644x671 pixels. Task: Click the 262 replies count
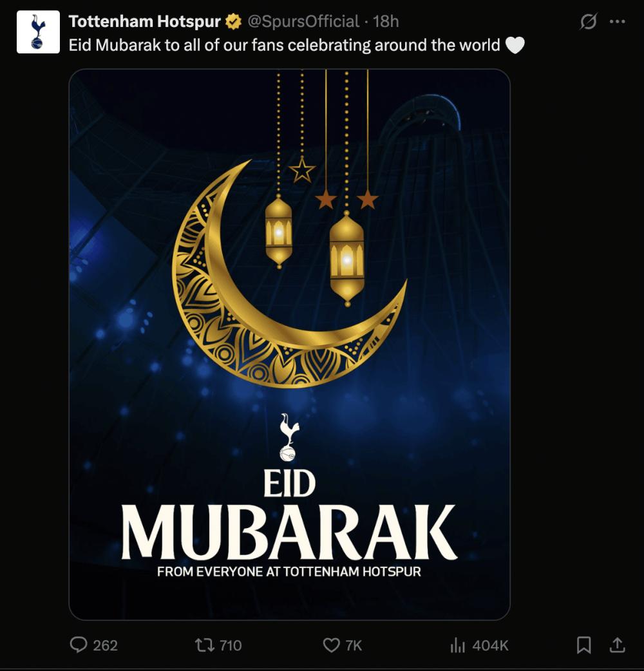(x=105, y=645)
